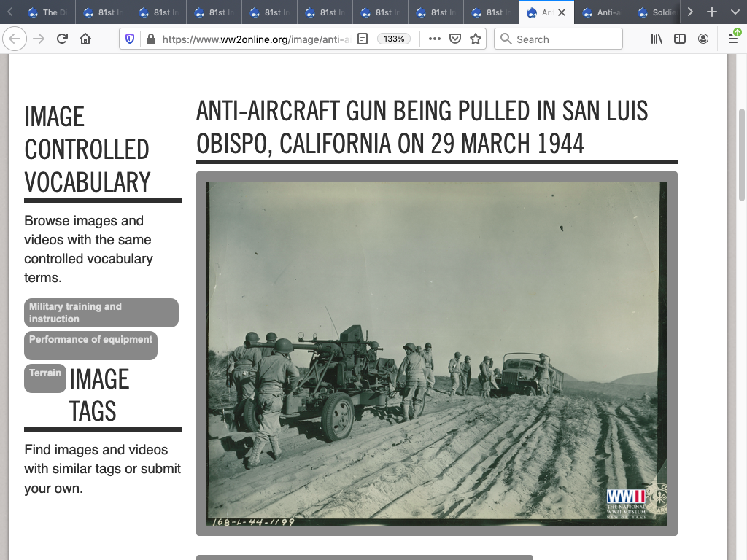Viewport: 747px width, 560px height.
Task: Save page to Pocket
Action: click(455, 39)
